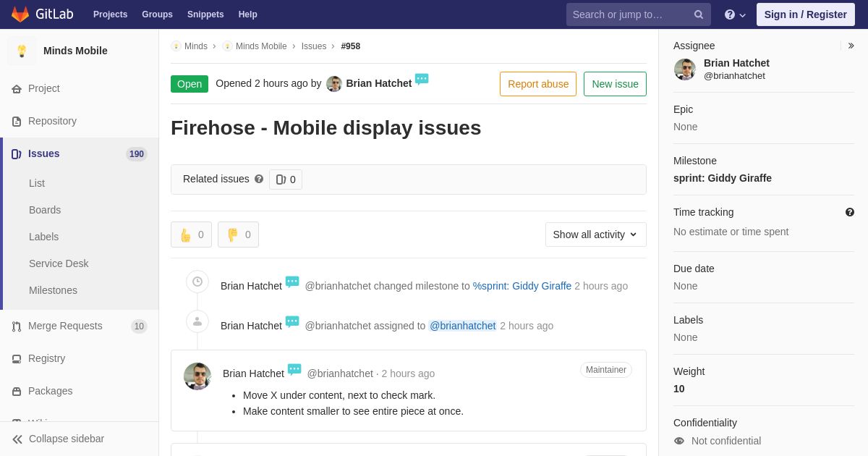Open the Groups menu in navbar

(157, 14)
